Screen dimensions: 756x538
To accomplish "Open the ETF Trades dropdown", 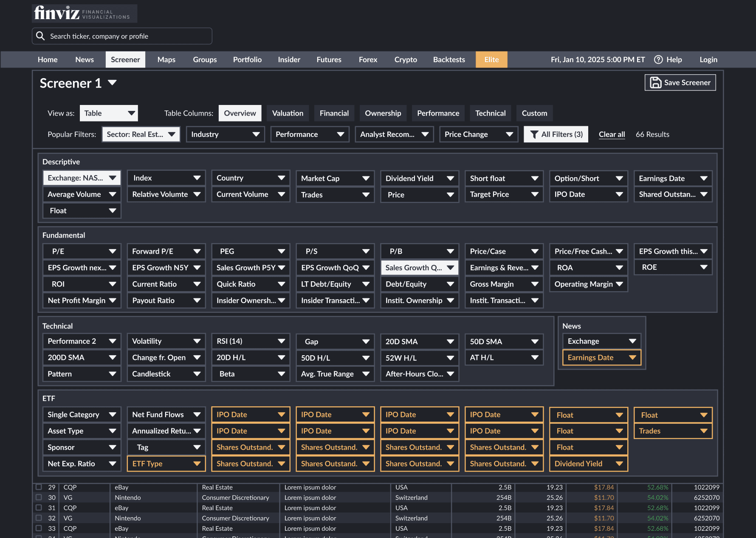I will (x=673, y=431).
